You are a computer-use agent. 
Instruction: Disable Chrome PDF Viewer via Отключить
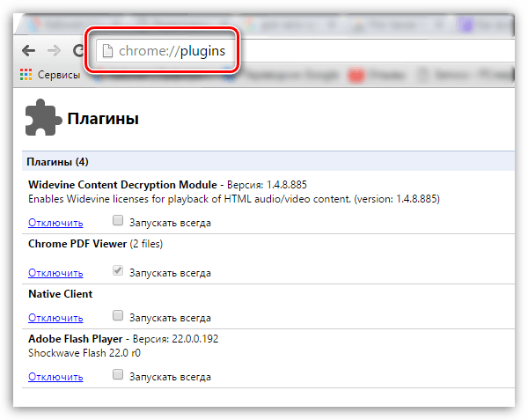[55, 273]
